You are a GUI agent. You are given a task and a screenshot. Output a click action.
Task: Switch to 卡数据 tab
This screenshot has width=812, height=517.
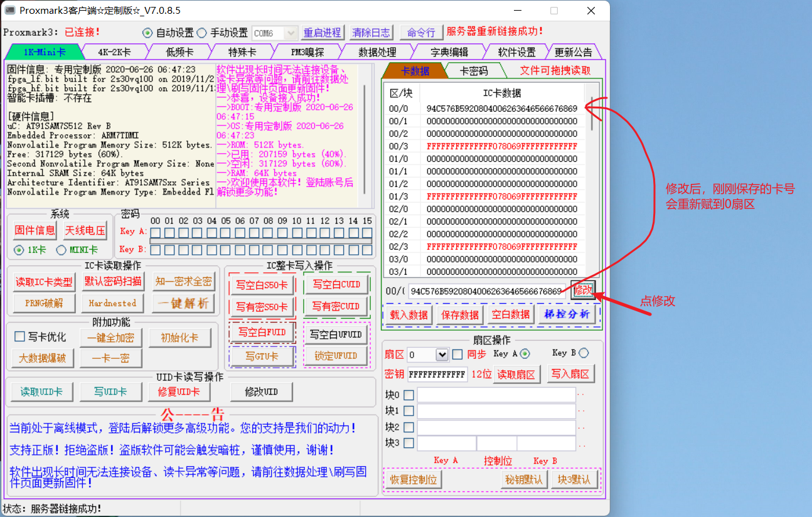[415, 71]
